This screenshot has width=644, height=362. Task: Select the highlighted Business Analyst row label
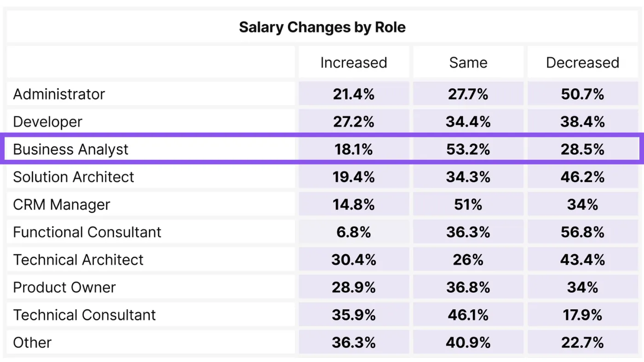[x=71, y=149]
